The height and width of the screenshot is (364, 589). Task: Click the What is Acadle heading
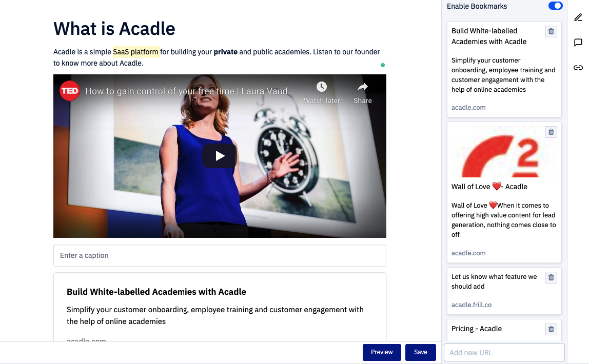tap(114, 29)
